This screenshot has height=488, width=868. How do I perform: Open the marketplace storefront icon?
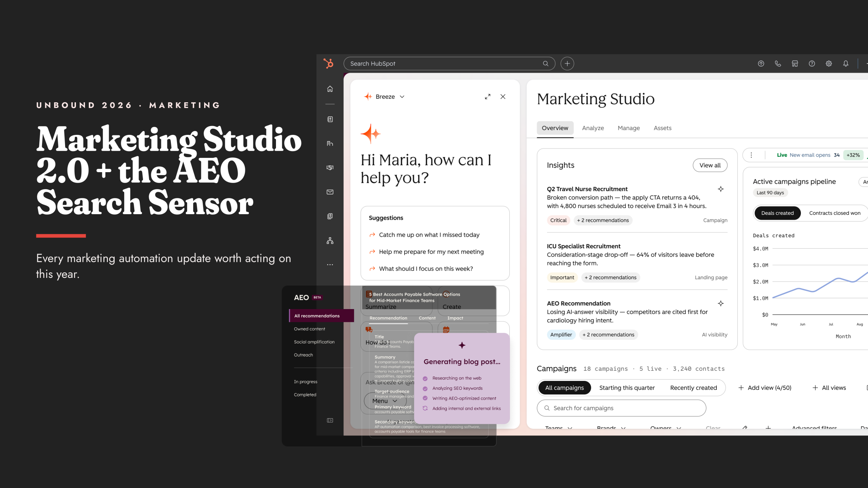(x=795, y=63)
